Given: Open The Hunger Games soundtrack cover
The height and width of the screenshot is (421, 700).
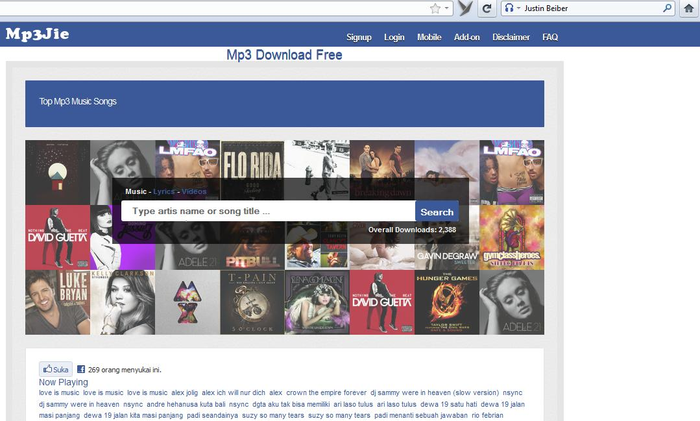Looking at the screenshot, I should [447, 302].
